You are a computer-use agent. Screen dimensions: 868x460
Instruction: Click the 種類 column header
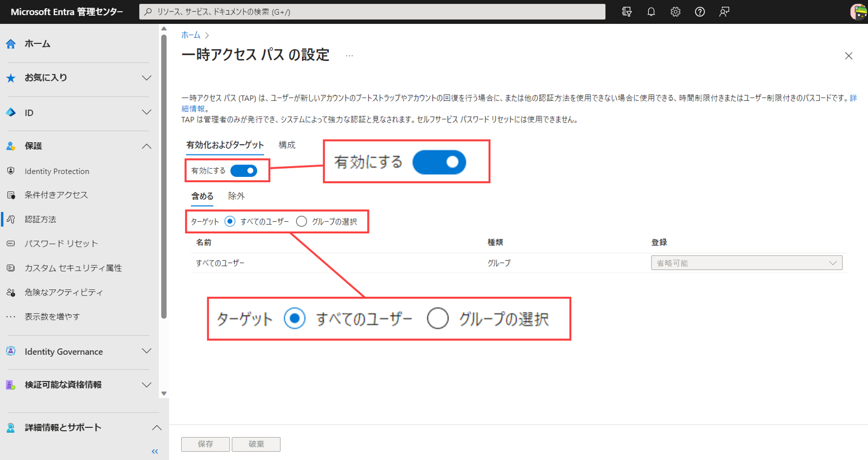pos(495,242)
